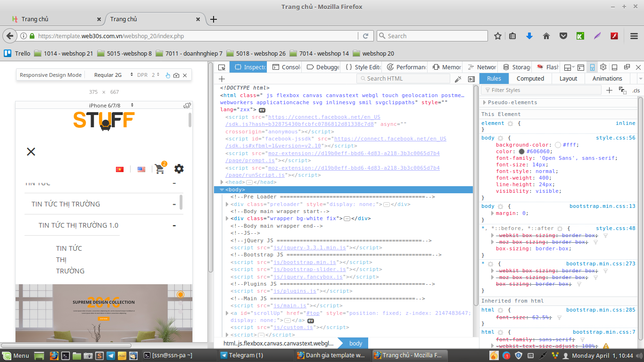Click the background-color #fff swatch
The height and width of the screenshot is (362, 644).
(558, 145)
